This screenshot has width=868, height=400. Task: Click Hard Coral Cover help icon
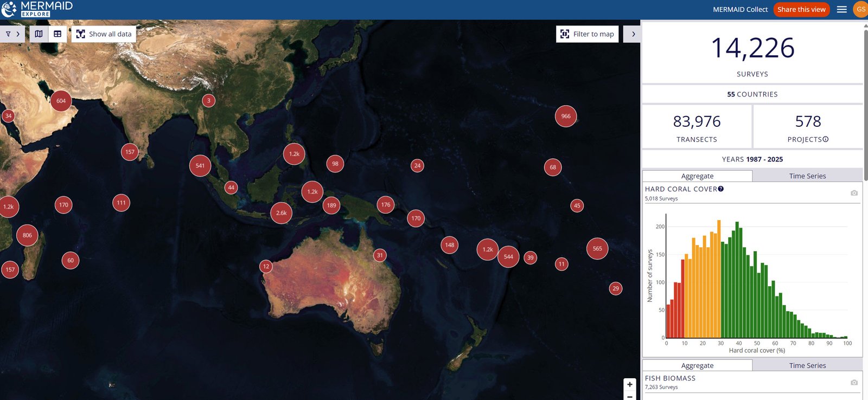click(x=721, y=189)
